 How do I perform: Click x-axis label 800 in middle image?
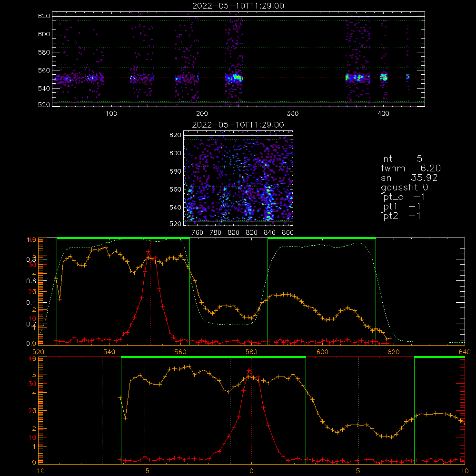tap(233, 233)
